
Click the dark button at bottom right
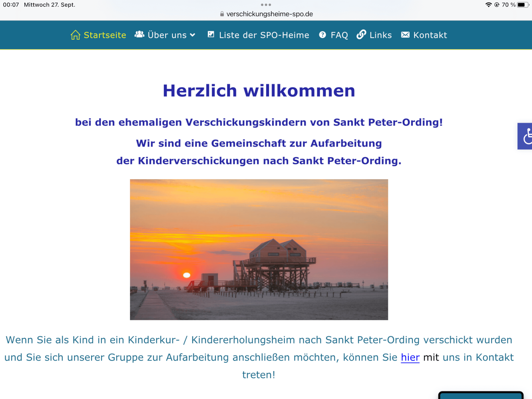point(481,395)
